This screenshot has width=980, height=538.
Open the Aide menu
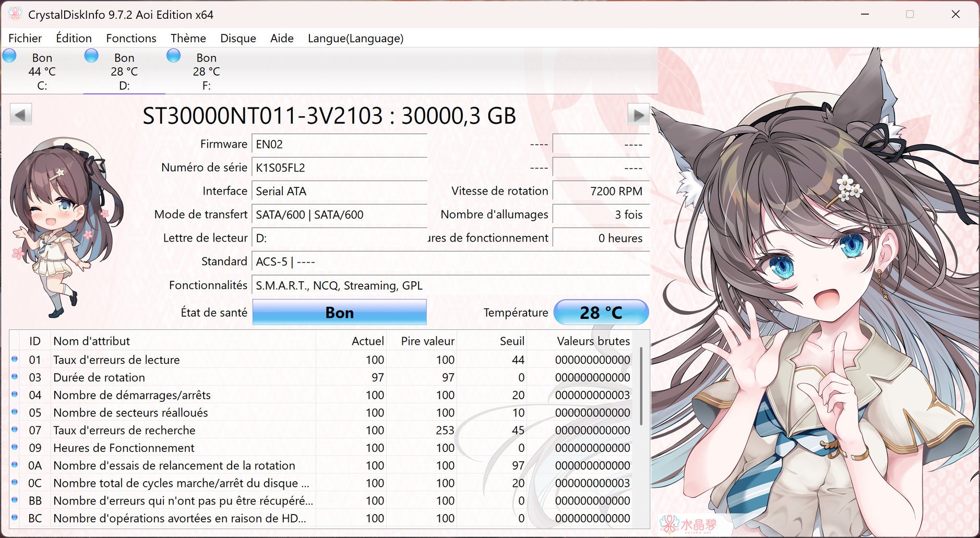(282, 38)
